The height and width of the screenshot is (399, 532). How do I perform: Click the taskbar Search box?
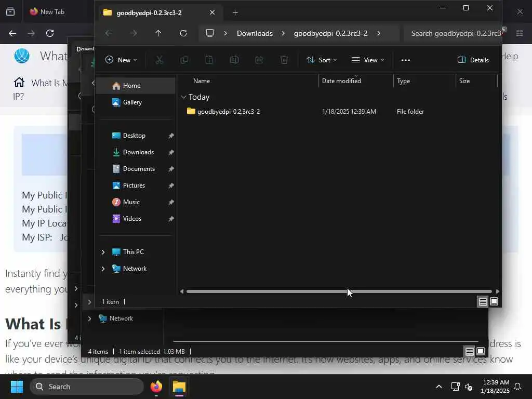pos(87,387)
